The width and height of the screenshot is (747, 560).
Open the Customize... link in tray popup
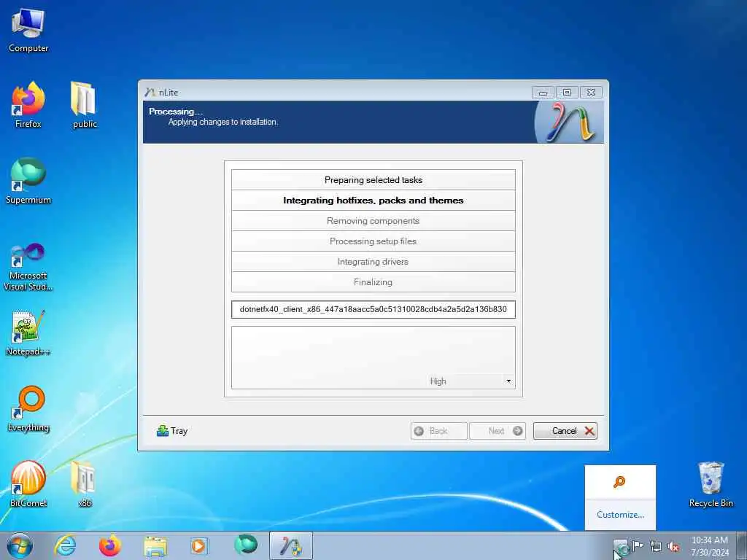click(620, 515)
